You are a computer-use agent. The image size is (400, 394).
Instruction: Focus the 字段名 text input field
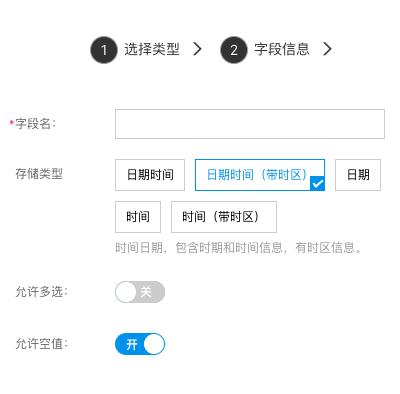click(x=250, y=124)
